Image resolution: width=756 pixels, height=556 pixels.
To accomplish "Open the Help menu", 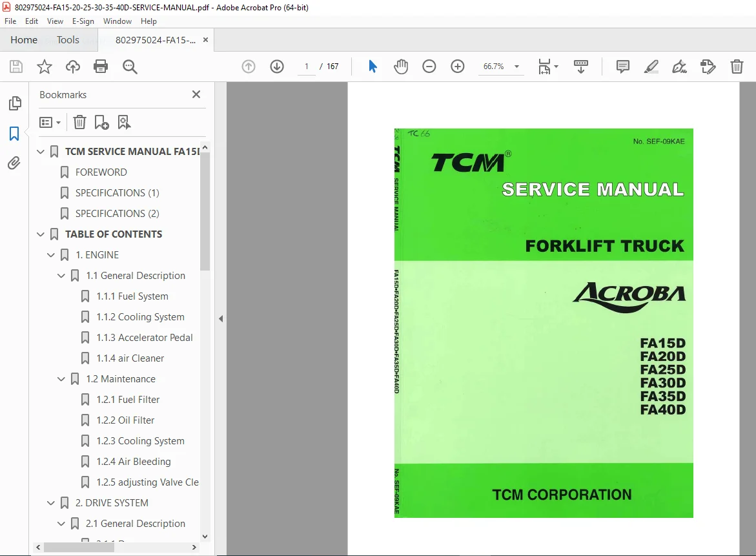I will [148, 21].
